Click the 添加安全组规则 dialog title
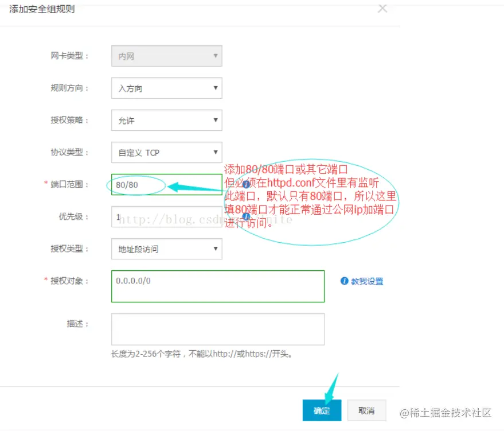 pos(42,9)
